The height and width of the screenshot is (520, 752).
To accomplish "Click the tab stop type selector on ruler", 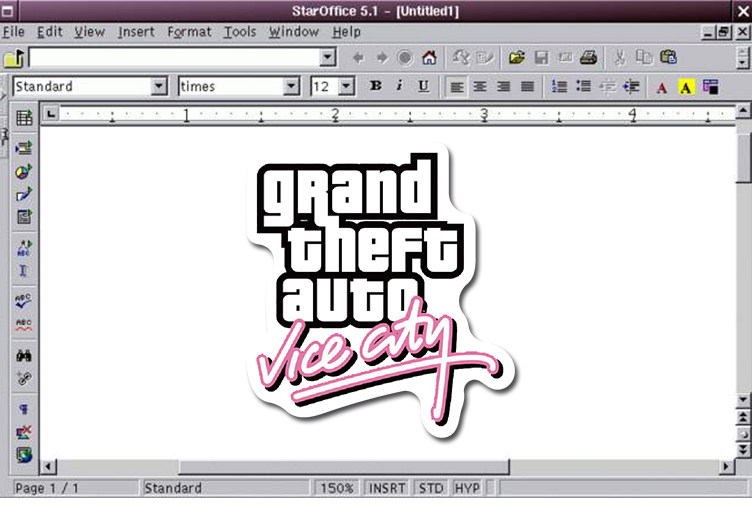I will click(51, 114).
